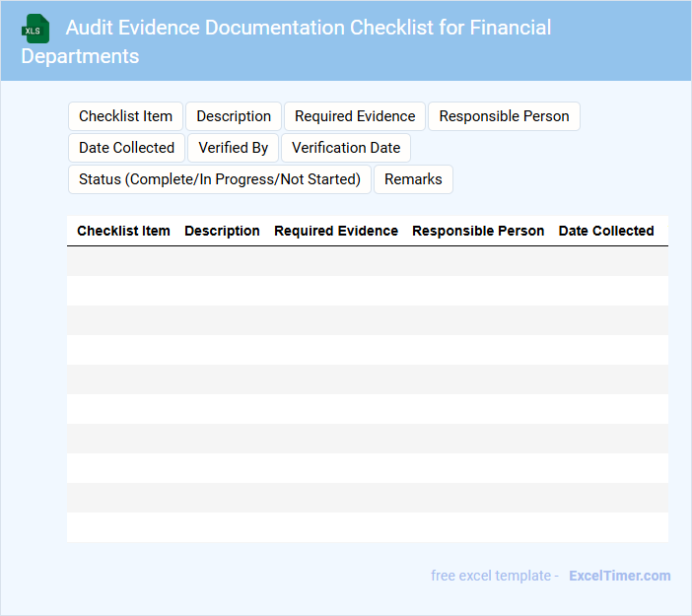The width and height of the screenshot is (692, 616).
Task: Click the Remarks tag button
Action: [413, 179]
